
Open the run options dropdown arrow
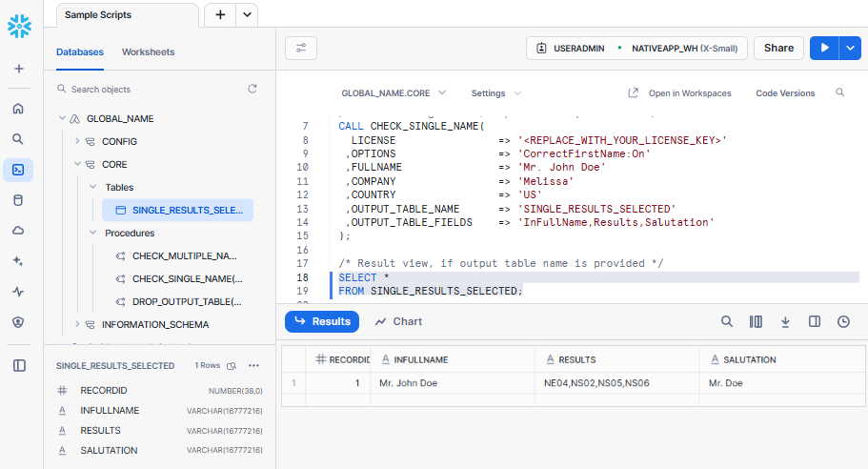(x=850, y=49)
